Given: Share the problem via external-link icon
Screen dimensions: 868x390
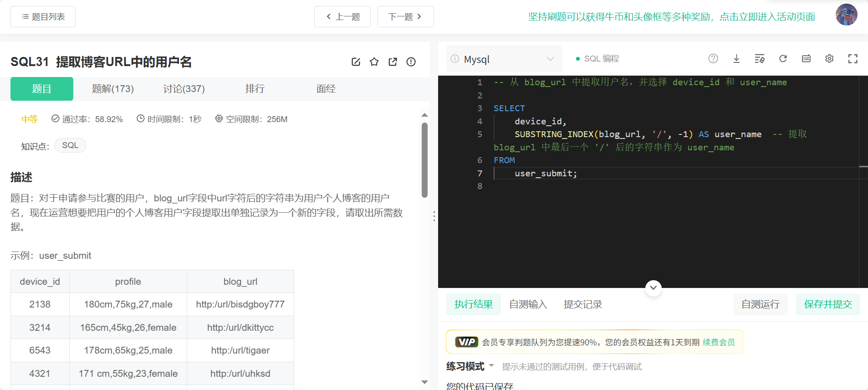Looking at the screenshot, I should 393,62.
